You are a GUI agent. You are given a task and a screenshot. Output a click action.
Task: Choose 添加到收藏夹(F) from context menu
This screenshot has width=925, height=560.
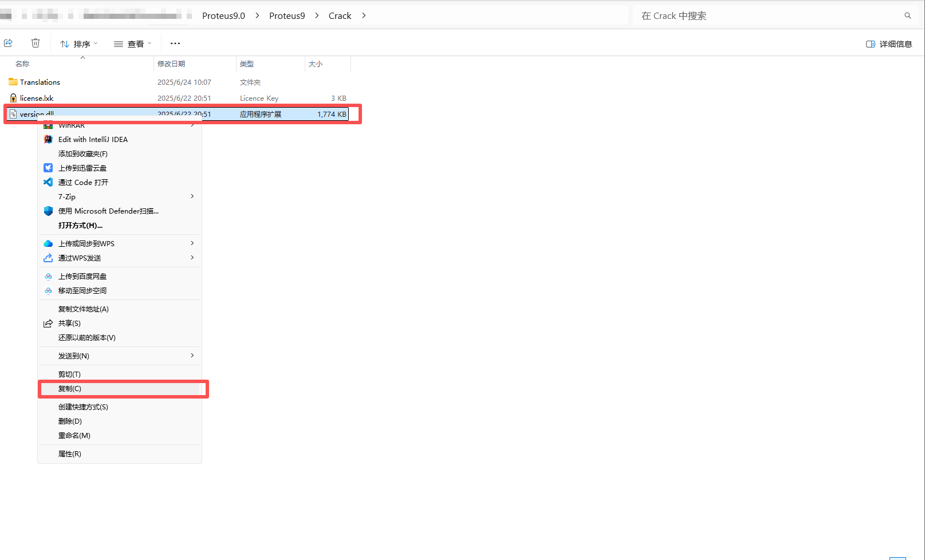click(120, 153)
